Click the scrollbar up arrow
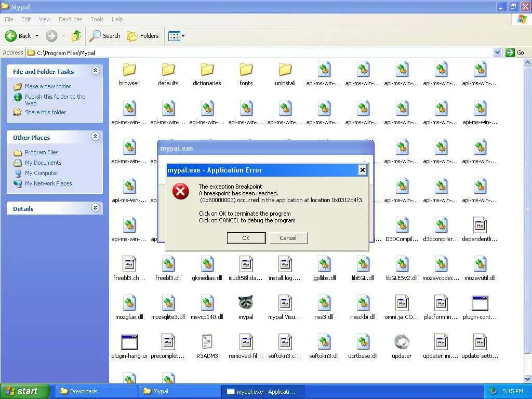This screenshot has width=532, height=399. tap(528, 62)
